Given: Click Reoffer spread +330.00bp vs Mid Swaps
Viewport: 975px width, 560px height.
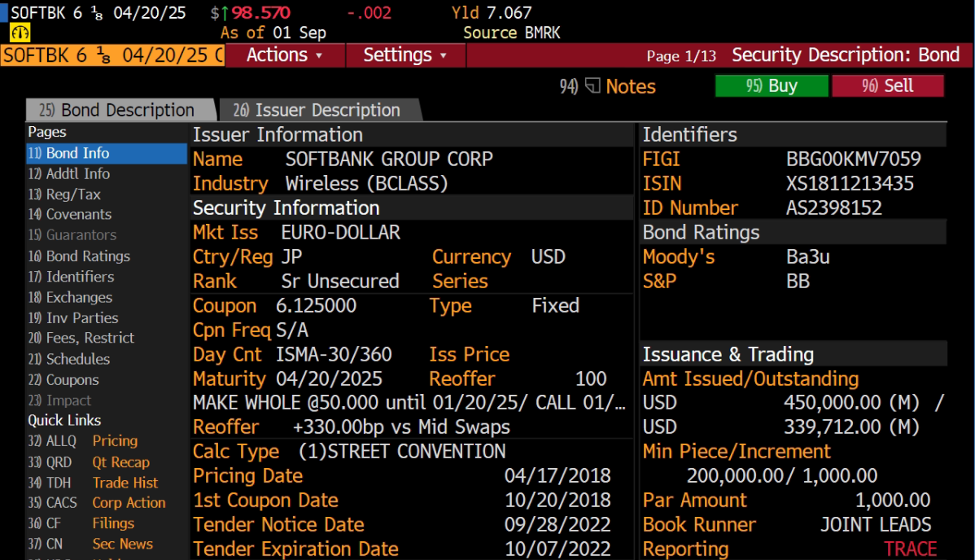Looking at the screenshot, I should [x=401, y=427].
